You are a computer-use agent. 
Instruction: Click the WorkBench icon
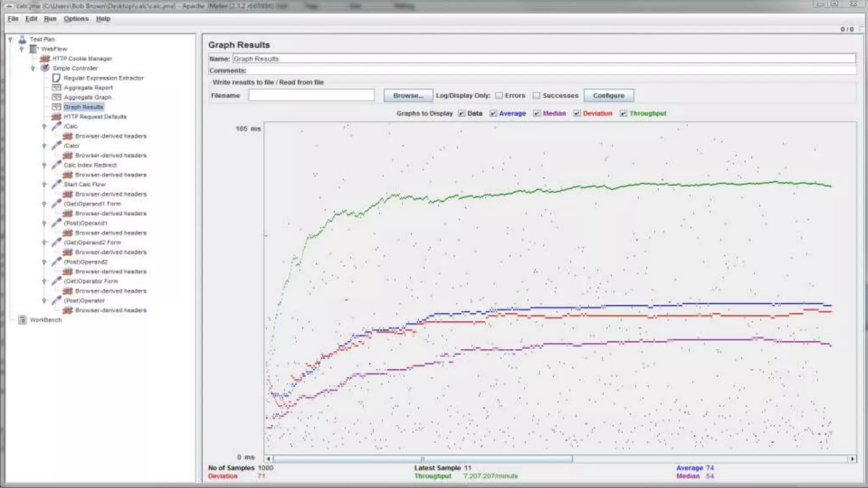(22, 320)
